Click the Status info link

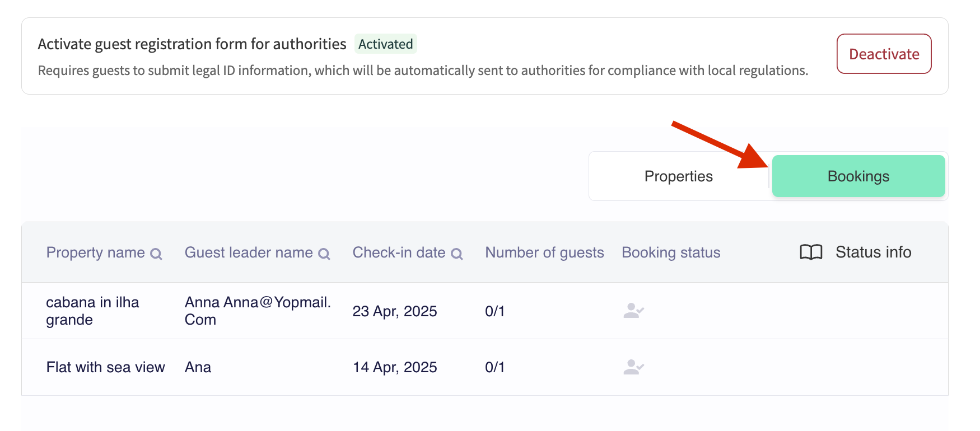(x=873, y=252)
